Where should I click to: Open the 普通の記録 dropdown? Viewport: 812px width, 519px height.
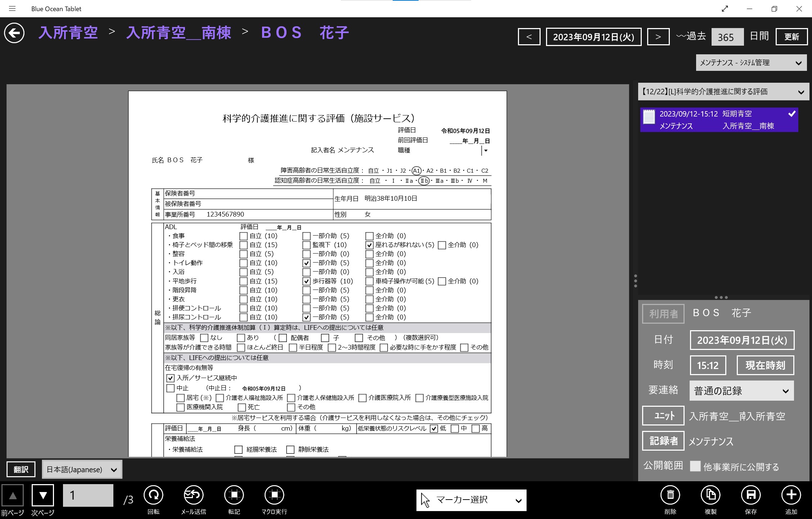(x=741, y=391)
